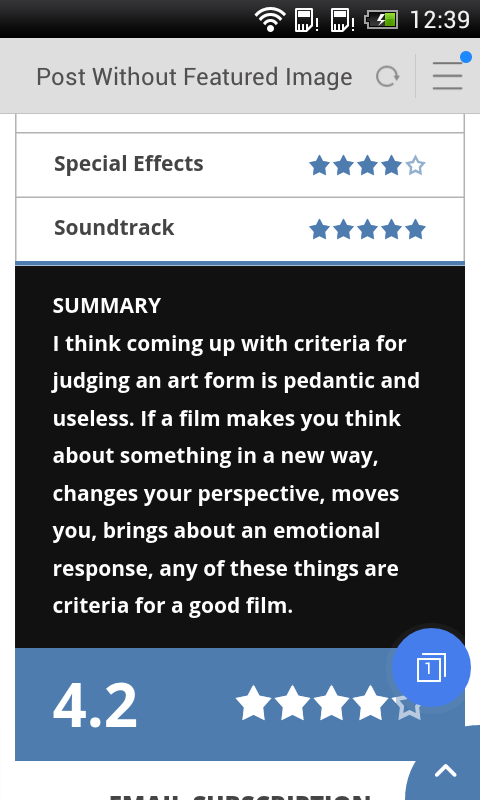Click the first star of Special Effects
The image size is (480, 800).
(319, 166)
